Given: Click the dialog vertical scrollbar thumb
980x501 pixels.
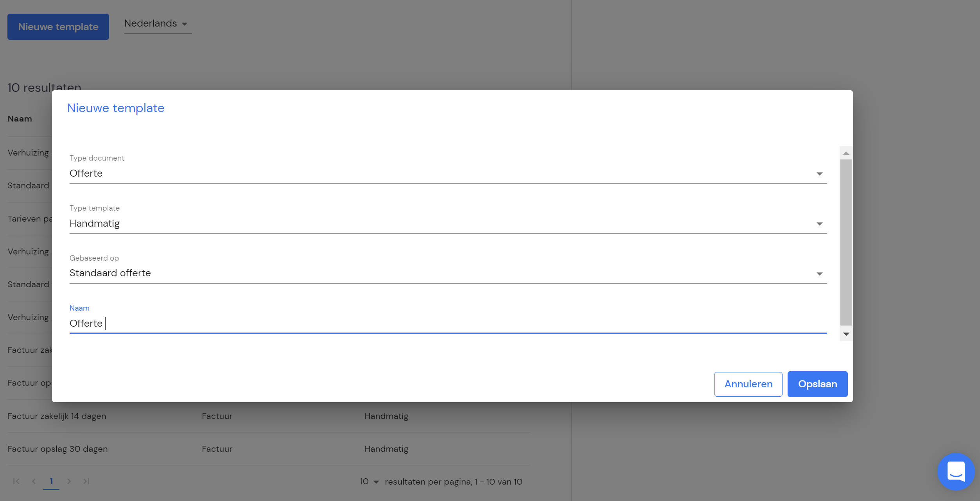Looking at the screenshot, I should pyautogui.click(x=846, y=242).
